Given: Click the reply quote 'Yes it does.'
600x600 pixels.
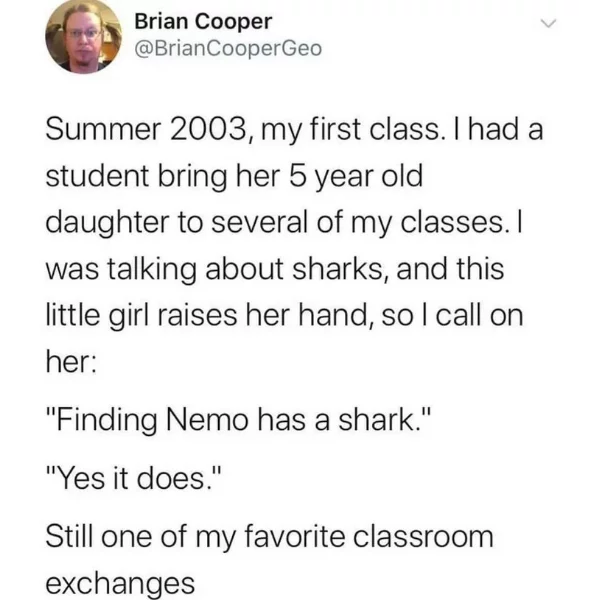Looking at the screenshot, I should tap(134, 479).
